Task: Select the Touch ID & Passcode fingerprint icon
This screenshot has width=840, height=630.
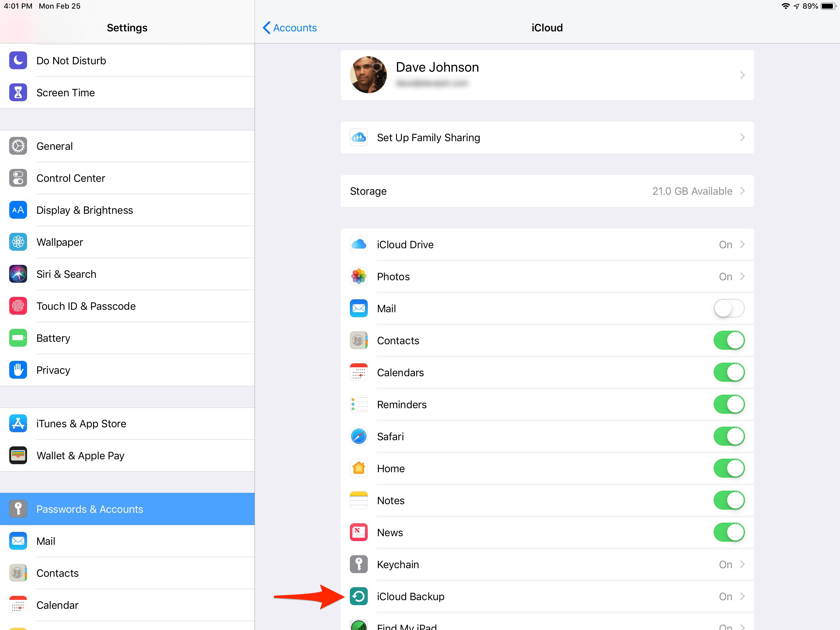Action: point(18,306)
